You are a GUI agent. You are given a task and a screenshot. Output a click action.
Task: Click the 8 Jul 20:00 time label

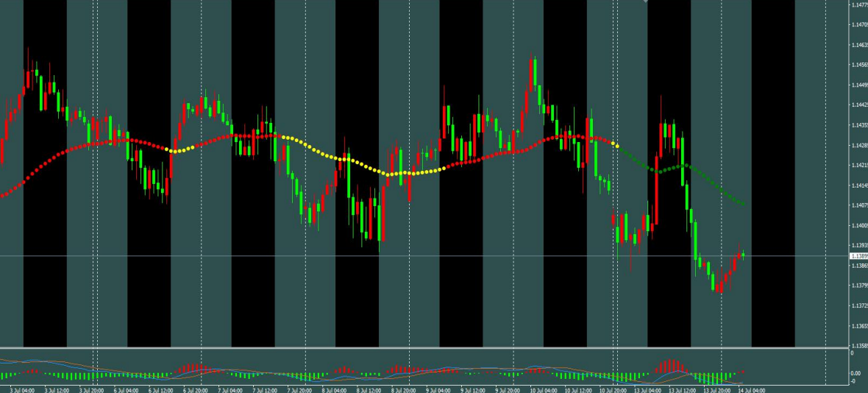404,390
